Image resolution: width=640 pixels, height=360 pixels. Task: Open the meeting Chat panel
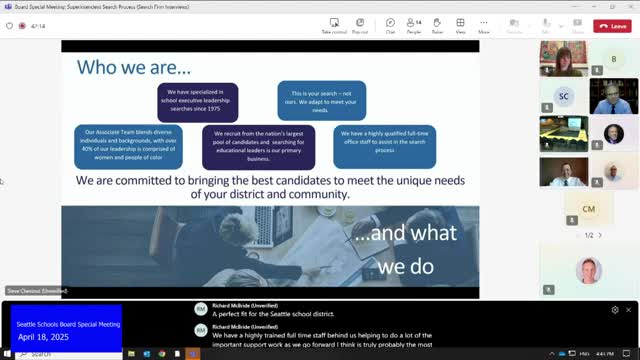coord(390,26)
